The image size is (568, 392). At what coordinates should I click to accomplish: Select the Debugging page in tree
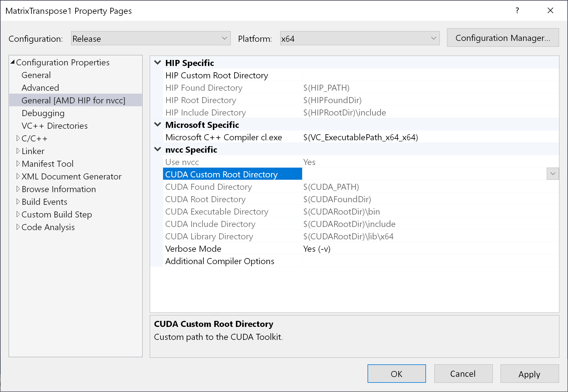[43, 113]
